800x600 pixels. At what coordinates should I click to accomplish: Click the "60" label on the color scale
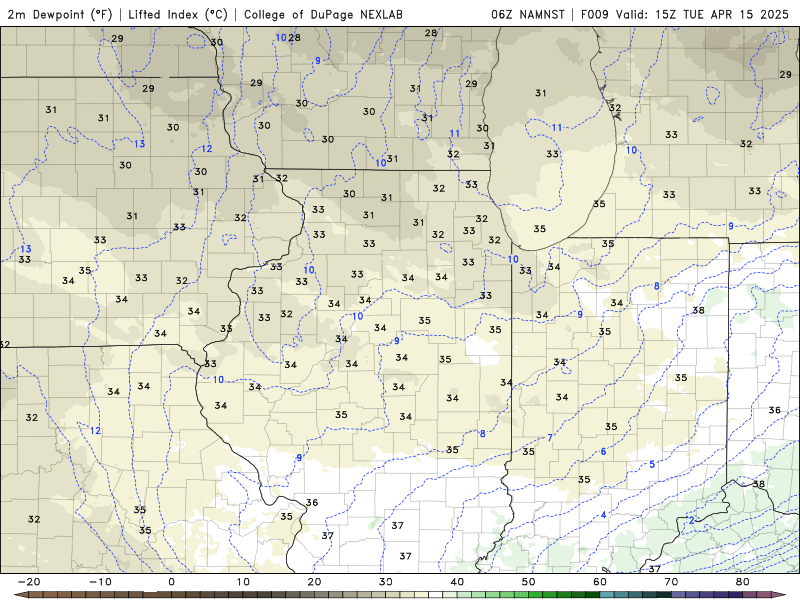tap(600, 582)
